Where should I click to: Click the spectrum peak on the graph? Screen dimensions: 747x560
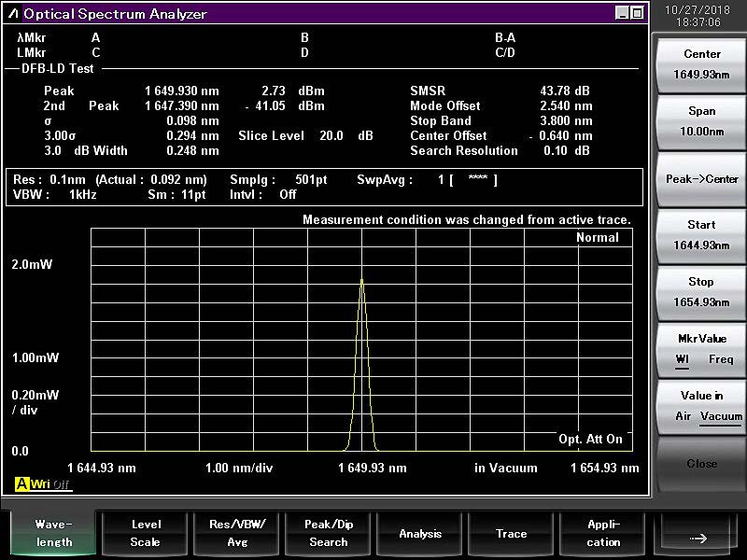(362, 281)
